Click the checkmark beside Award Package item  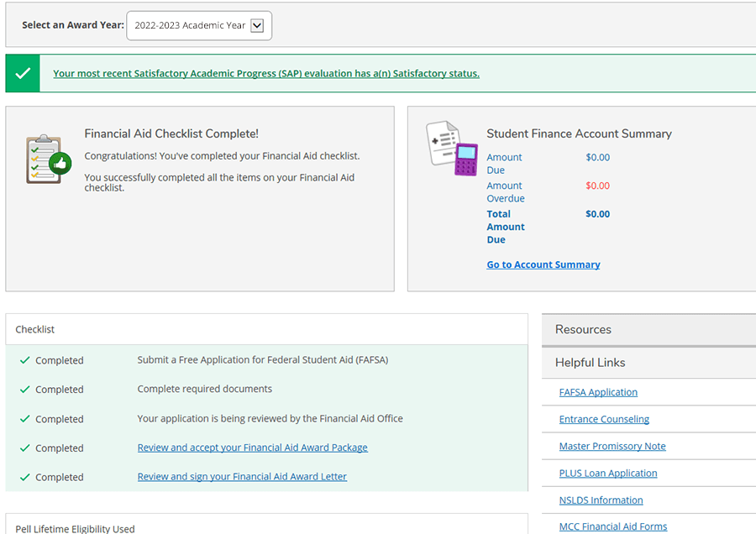[25, 448]
